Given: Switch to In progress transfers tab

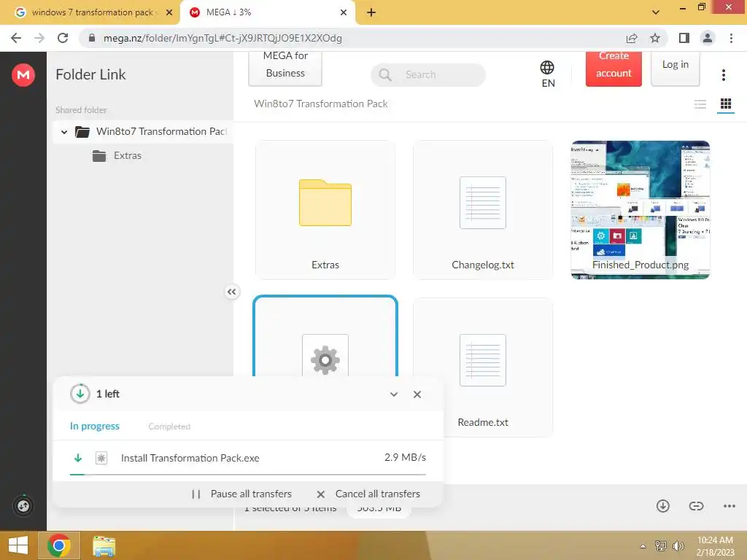Looking at the screenshot, I should pyautogui.click(x=95, y=426).
